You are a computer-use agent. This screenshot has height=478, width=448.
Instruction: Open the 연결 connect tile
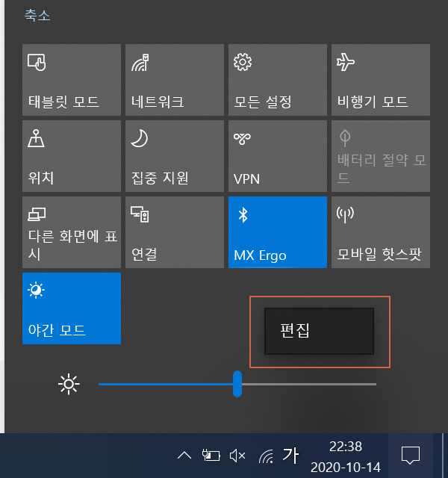click(175, 232)
